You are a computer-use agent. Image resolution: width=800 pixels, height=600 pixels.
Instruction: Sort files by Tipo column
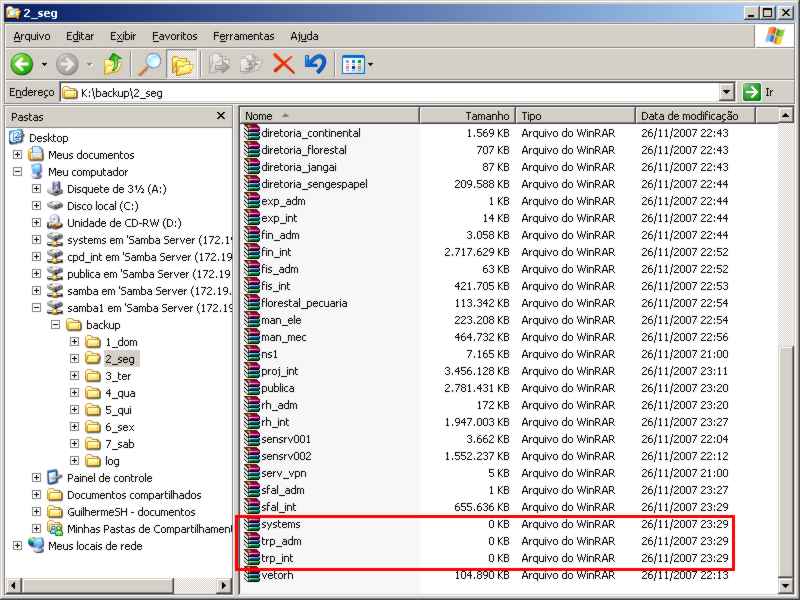[576, 116]
